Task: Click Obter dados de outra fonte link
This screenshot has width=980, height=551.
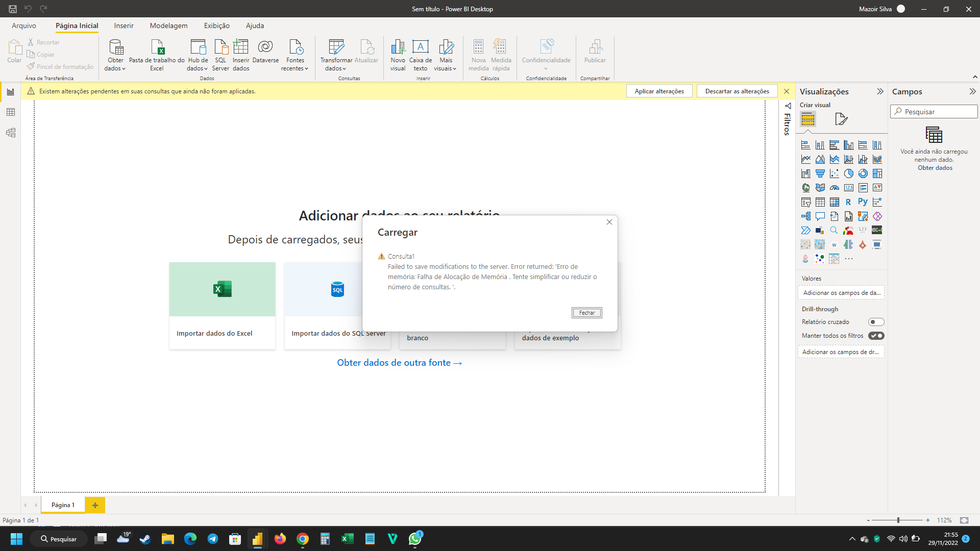Action: [x=399, y=363]
